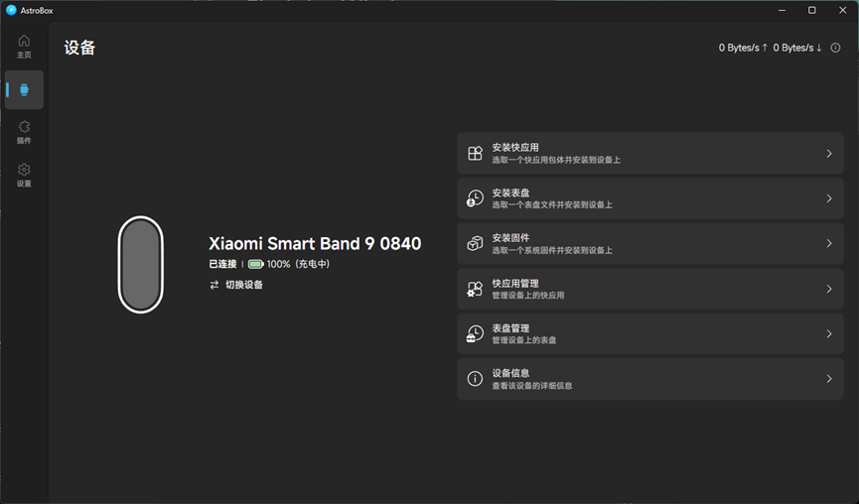Expand chevron on 设备信息 row
Viewport: 859px width, 504px height.
pyautogui.click(x=828, y=379)
